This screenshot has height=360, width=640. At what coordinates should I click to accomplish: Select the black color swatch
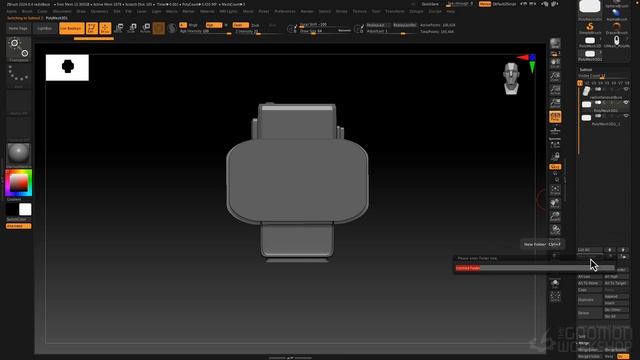pyautogui.click(x=12, y=209)
